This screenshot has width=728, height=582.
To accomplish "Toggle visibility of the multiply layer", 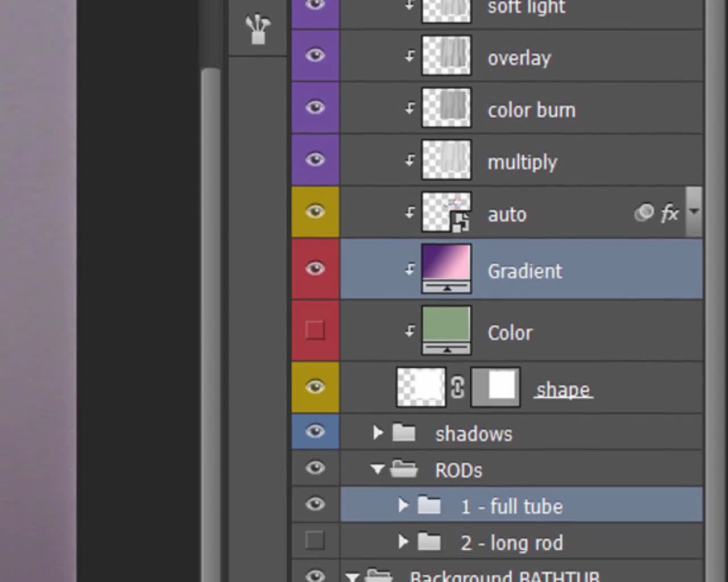I will 315,160.
